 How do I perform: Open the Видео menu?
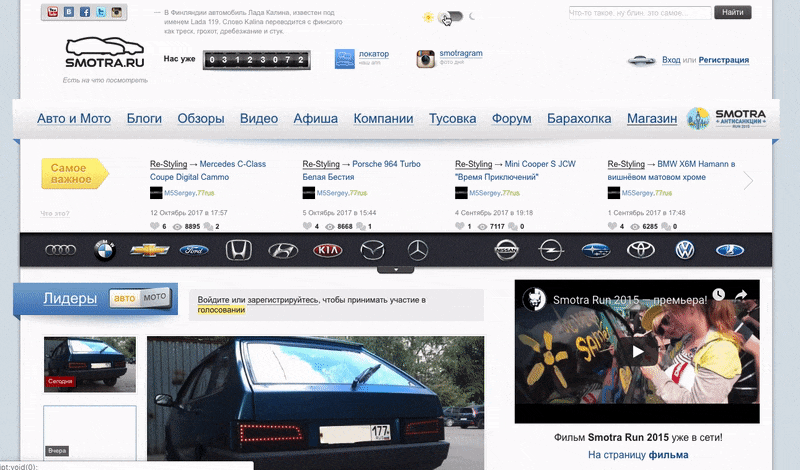click(x=259, y=118)
